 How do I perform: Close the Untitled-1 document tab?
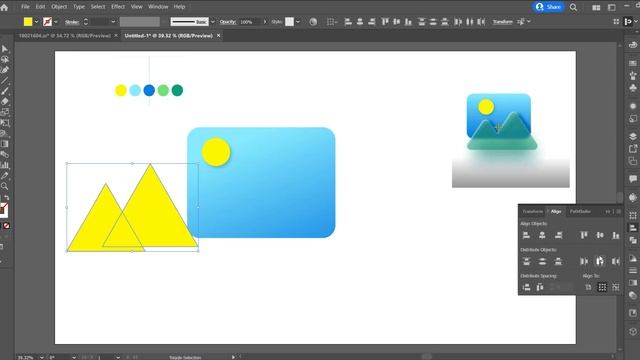coord(219,36)
